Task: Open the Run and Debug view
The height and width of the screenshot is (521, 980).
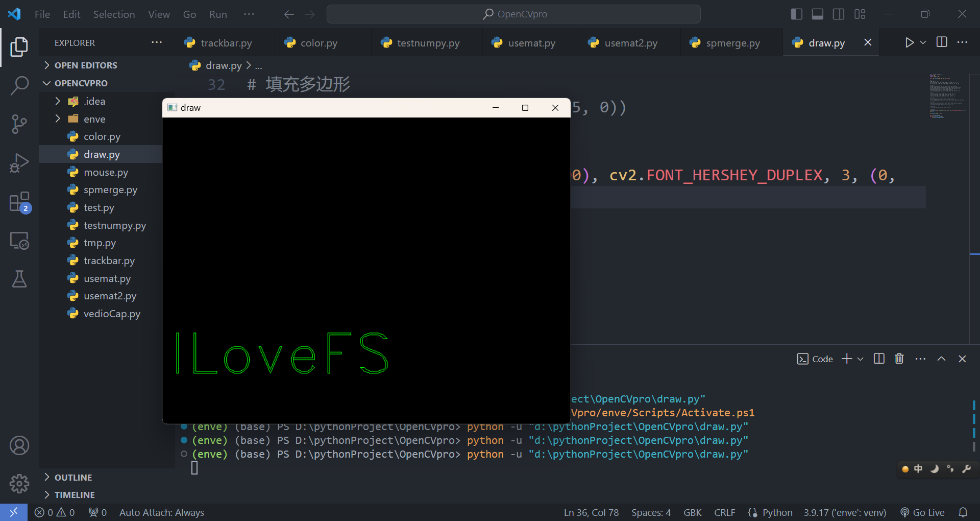Action: pyautogui.click(x=19, y=163)
